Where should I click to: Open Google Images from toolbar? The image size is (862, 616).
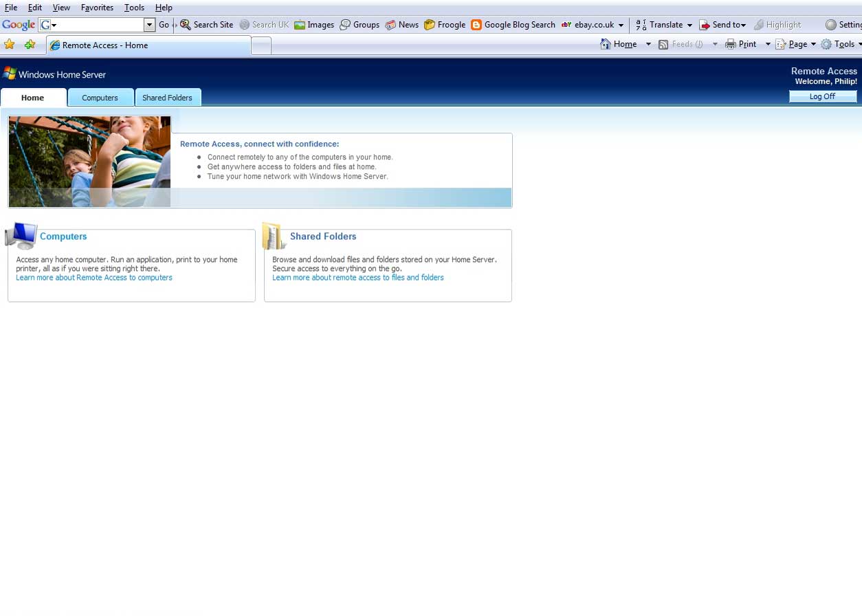coord(314,25)
